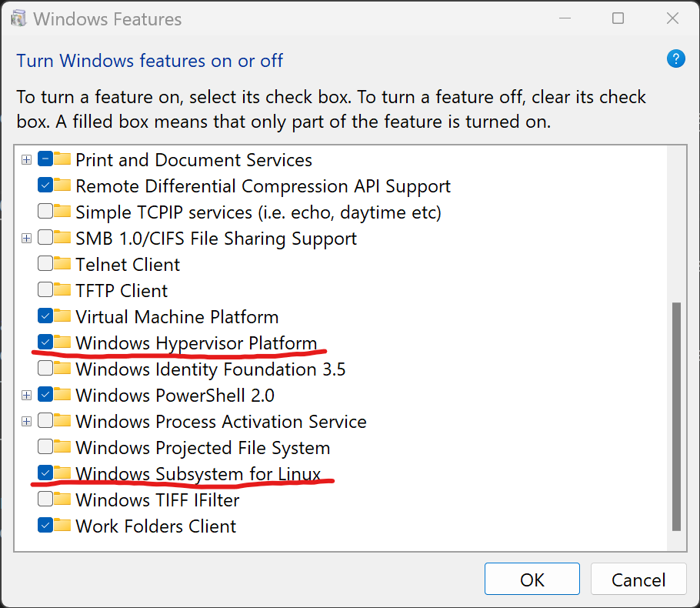This screenshot has height=608, width=700.
Task: Confirm changes with the OK button
Action: pos(532,579)
